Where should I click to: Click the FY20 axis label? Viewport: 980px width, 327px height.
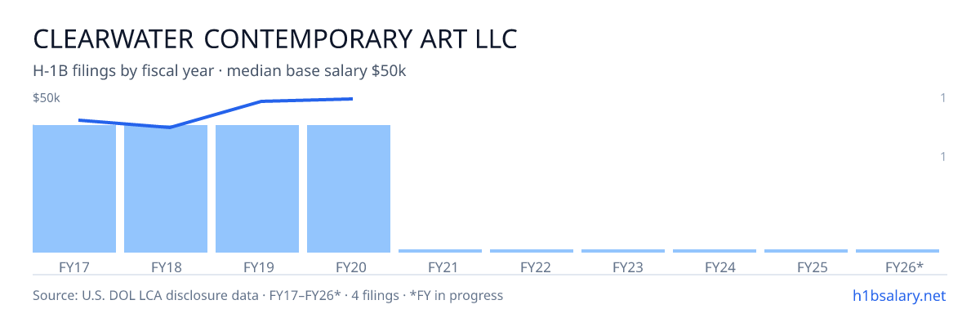349,267
